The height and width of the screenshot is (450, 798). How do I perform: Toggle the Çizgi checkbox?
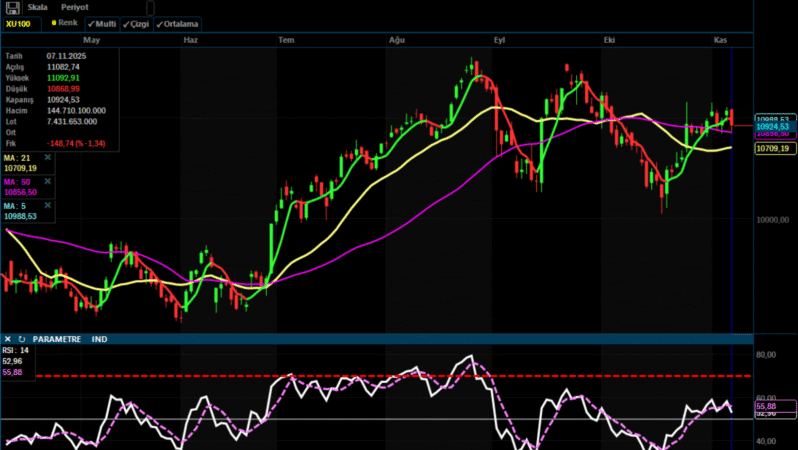pyautogui.click(x=136, y=22)
